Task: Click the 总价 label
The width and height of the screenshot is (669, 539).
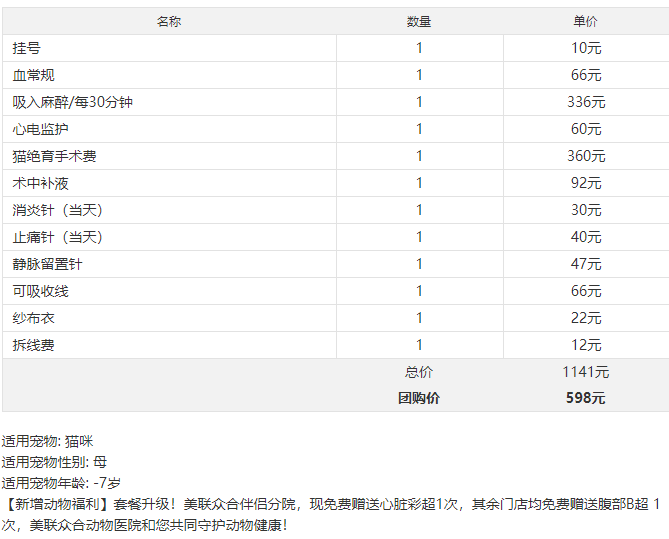Action: pyautogui.click(x=419, y=372)
